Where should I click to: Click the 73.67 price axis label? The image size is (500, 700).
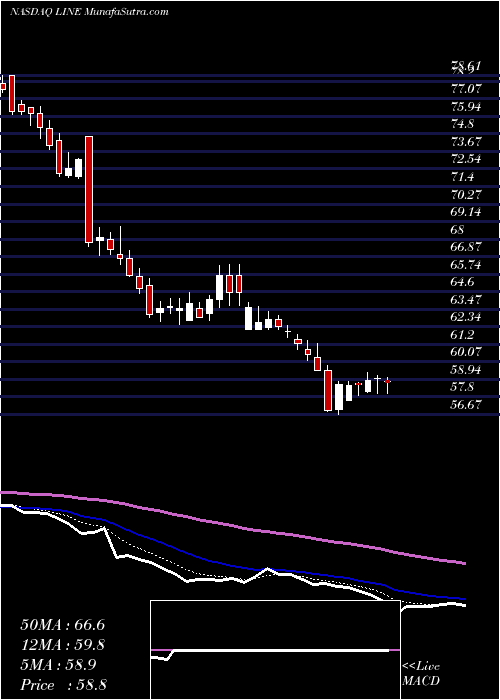click(x=467, y=142)
